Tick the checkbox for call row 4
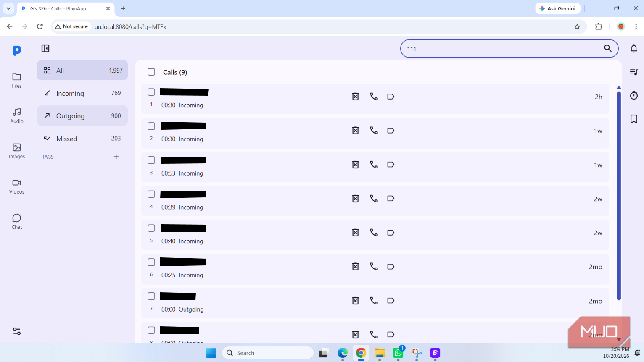Screen dimensions: 644x362 point(151,194)
